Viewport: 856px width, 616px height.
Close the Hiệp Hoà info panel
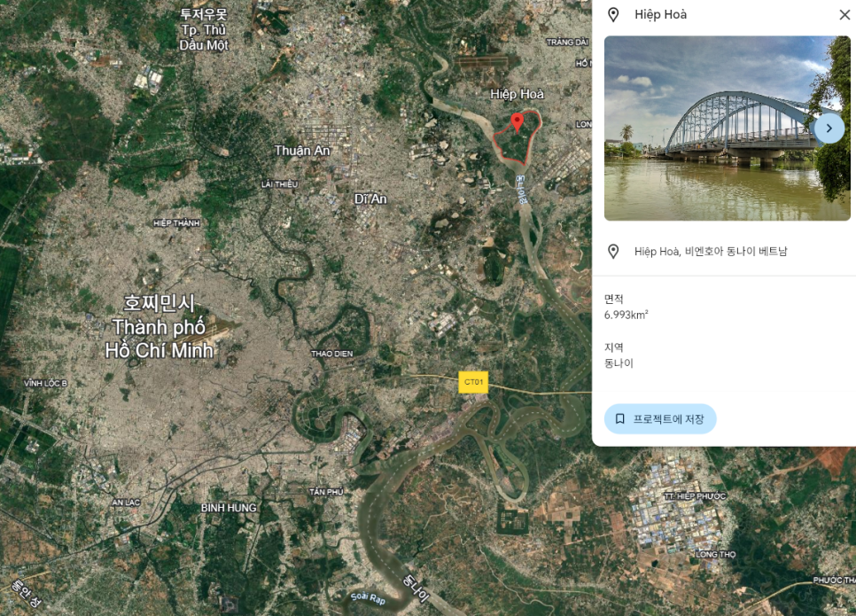click(844, 14)
